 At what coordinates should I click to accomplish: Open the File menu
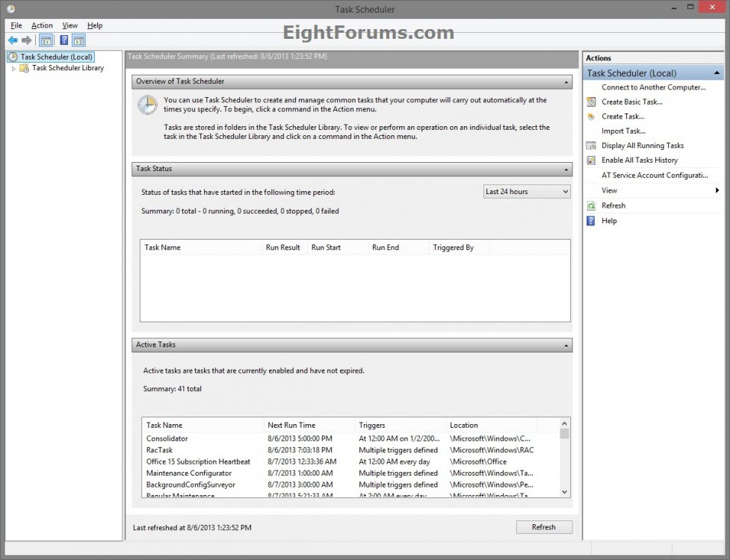[x=16, y=25]
